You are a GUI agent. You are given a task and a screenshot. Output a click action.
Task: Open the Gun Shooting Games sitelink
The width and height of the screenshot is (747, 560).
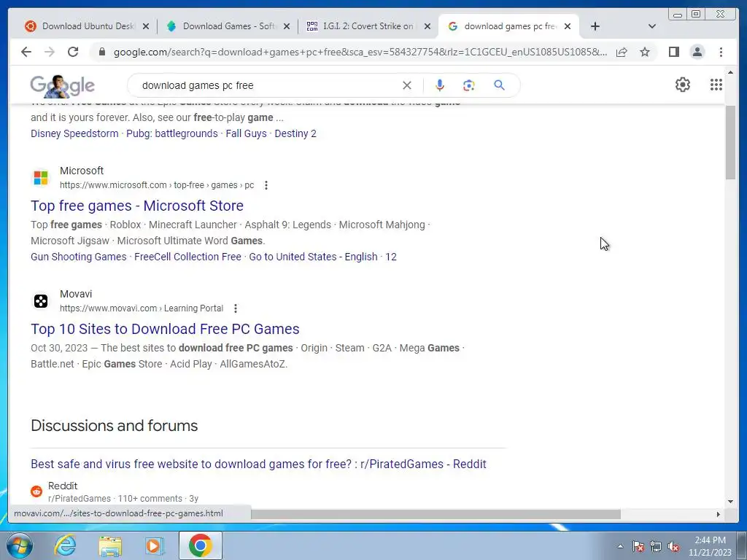point(79,257)
